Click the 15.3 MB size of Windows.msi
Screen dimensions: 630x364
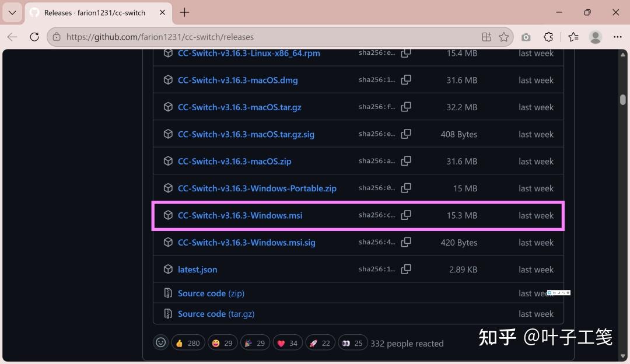[461, 215]
